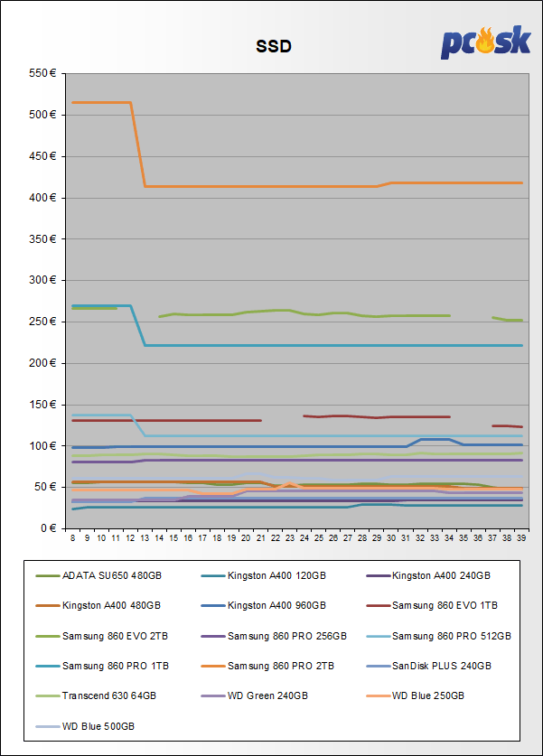Click the 150 € axis label
This screenshot has height=756, width=543.
coord(42,405)
